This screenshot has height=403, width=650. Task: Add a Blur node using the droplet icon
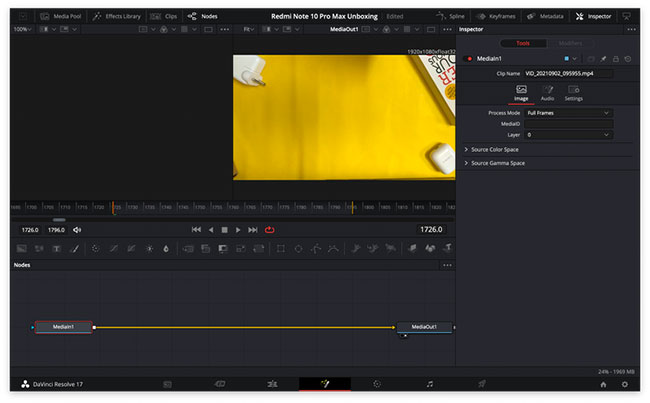166,249
